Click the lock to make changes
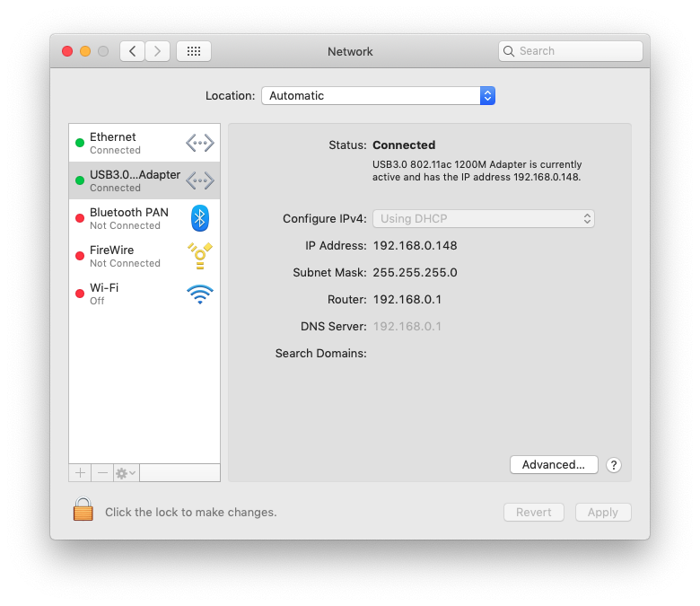700x606 pixels. click(83, 509)
